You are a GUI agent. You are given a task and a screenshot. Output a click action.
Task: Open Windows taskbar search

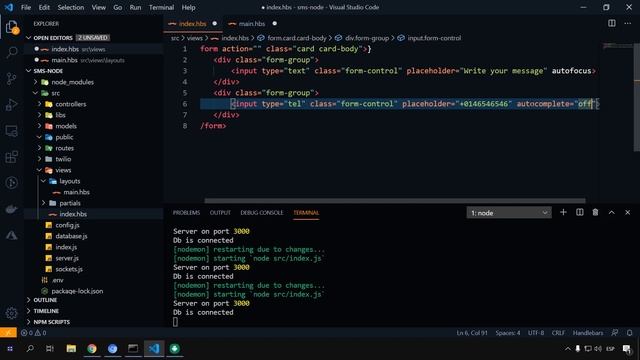coord(30,349)
